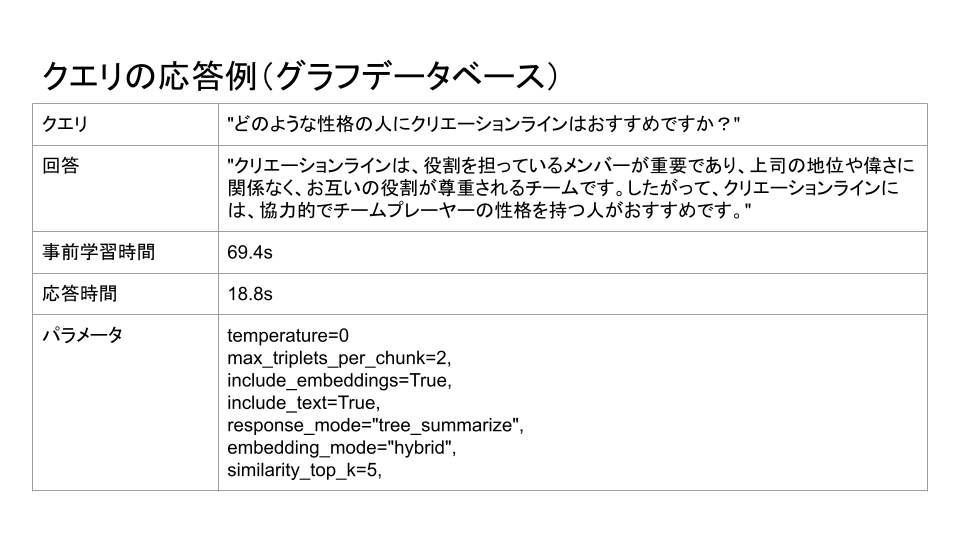Select the 回答 label cell
The image size is (960, 540).
click(x=126, y=189)
